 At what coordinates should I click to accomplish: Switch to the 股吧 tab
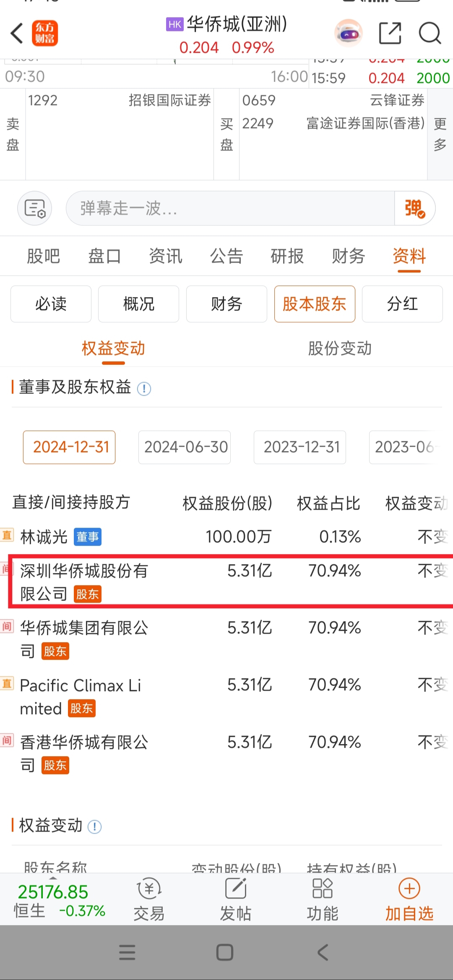44,256
